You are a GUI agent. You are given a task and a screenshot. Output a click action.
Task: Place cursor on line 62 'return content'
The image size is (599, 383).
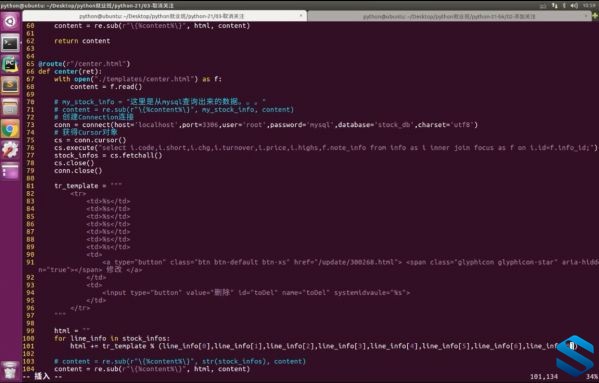point(82,41)
